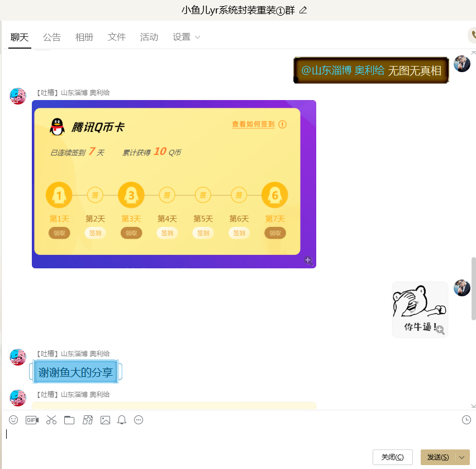Click the QQ penguin logo on card
Image resolution: width=476 pixels, height=469 pixels.
coord(57,127)
